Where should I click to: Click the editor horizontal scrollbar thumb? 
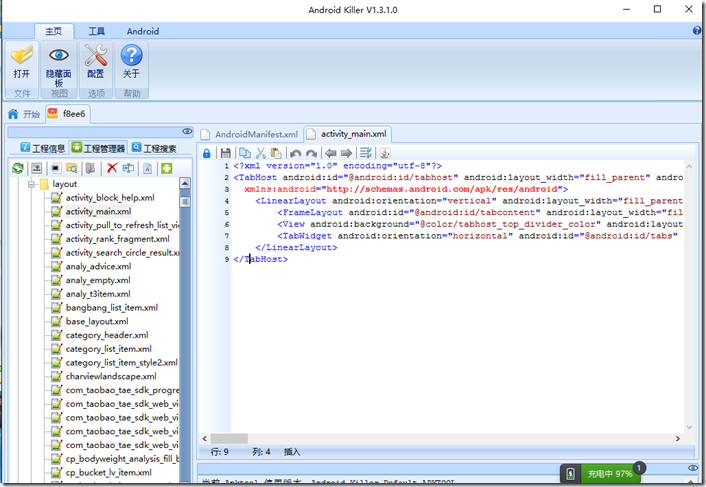[229, 438]
